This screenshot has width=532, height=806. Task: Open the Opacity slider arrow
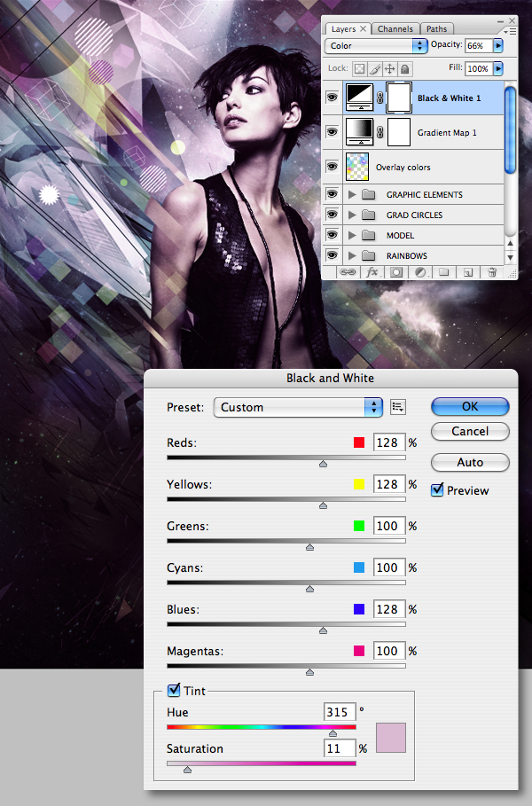[x=497, y=46]
